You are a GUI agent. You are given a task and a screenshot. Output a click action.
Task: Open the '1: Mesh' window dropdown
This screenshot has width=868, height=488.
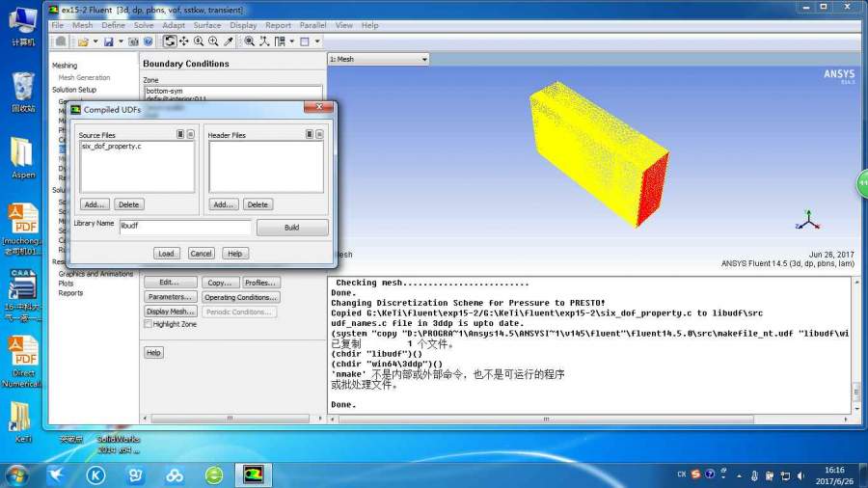pyautogui.click(x=379, y=59)
